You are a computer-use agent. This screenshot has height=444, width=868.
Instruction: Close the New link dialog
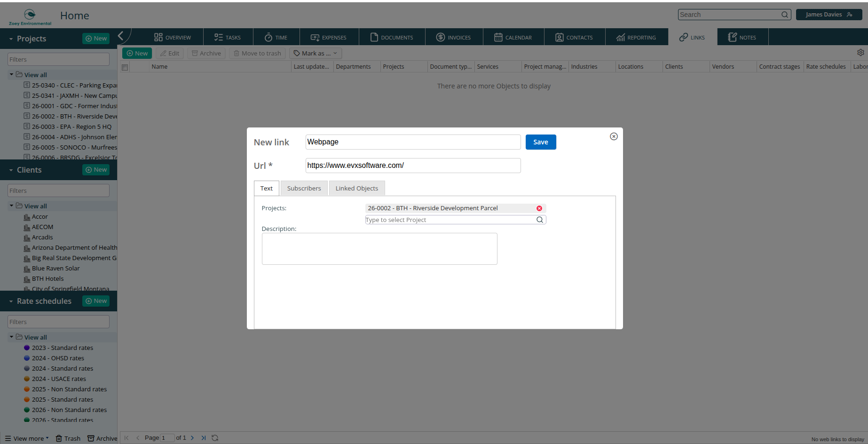coord(614,136)
